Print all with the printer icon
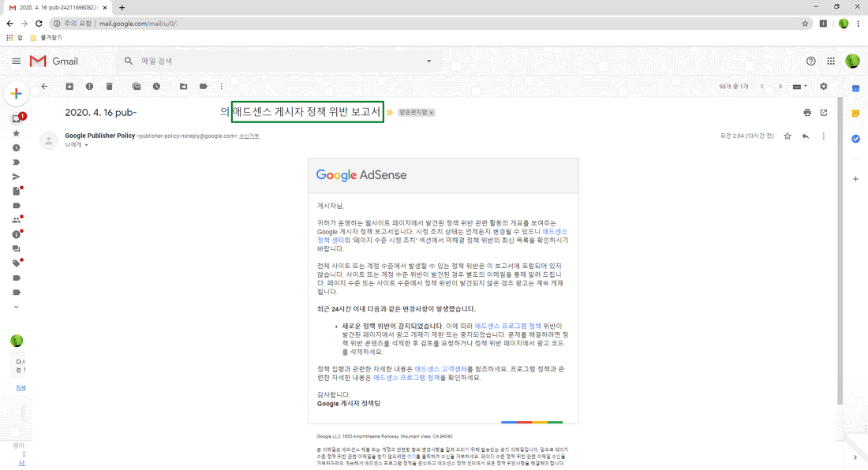 pyautogui.click(x=807, y=112)
